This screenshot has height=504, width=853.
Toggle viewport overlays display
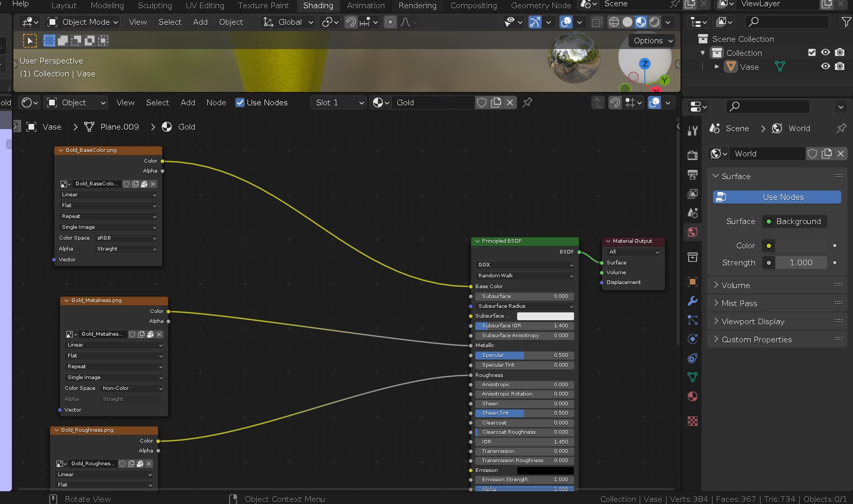(x=566, y=22)
